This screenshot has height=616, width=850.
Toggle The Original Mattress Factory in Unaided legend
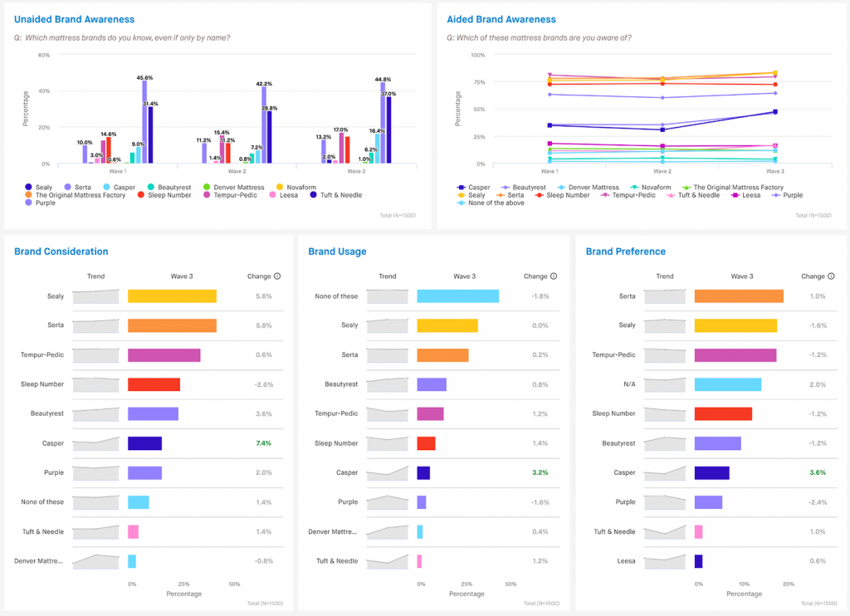(75, 194)
